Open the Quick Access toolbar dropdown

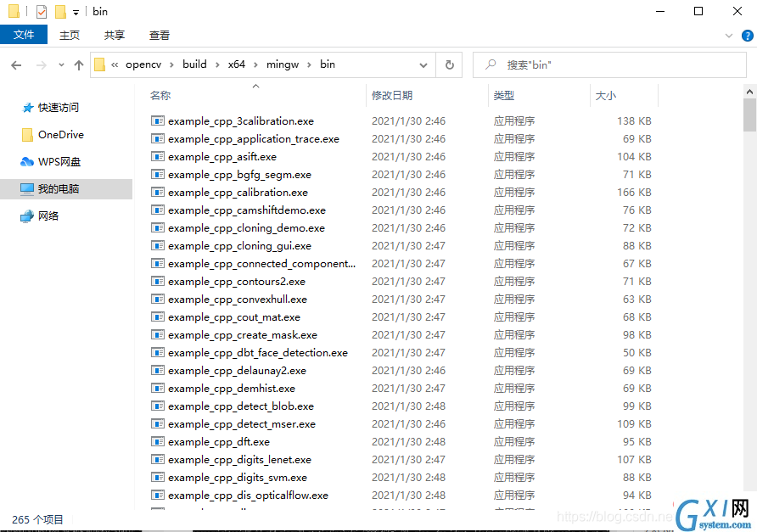[76, 13]
